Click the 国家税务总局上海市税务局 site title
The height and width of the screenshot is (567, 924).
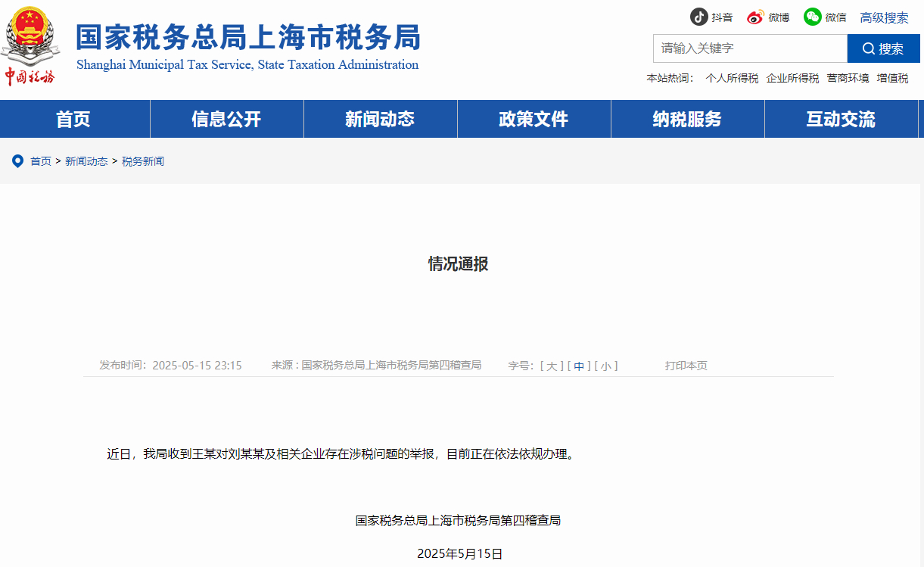(248, 37)
